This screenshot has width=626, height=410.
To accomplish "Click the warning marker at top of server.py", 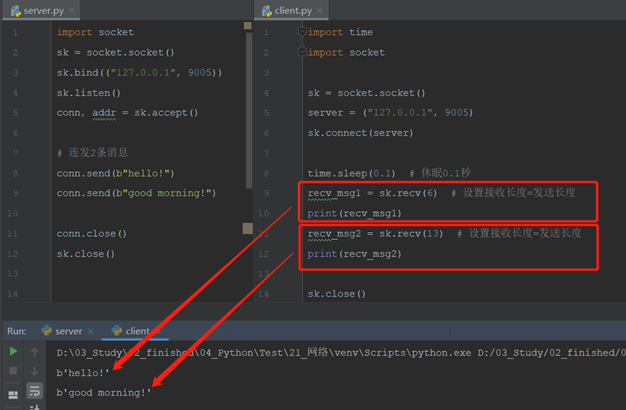I will point(248,26).
